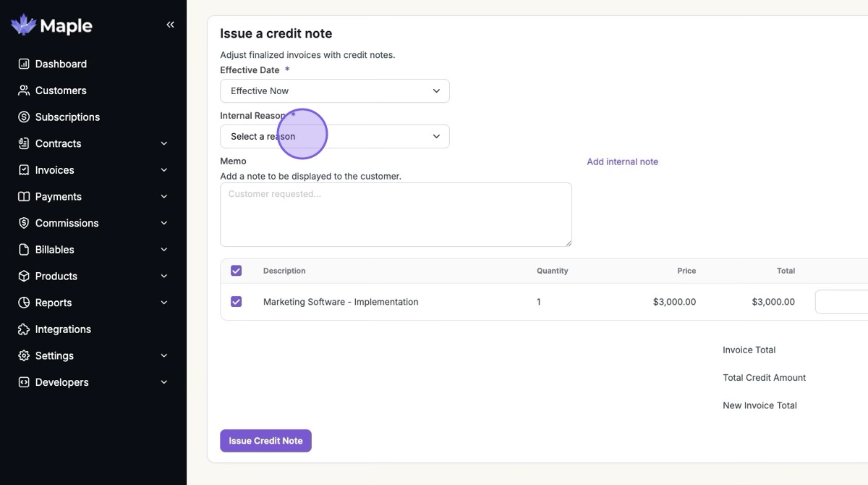868x485 pixels.
Task: Uncheck Marketing Software - Implementation line item
Action: pyautogui.click(x=236, y=302)
